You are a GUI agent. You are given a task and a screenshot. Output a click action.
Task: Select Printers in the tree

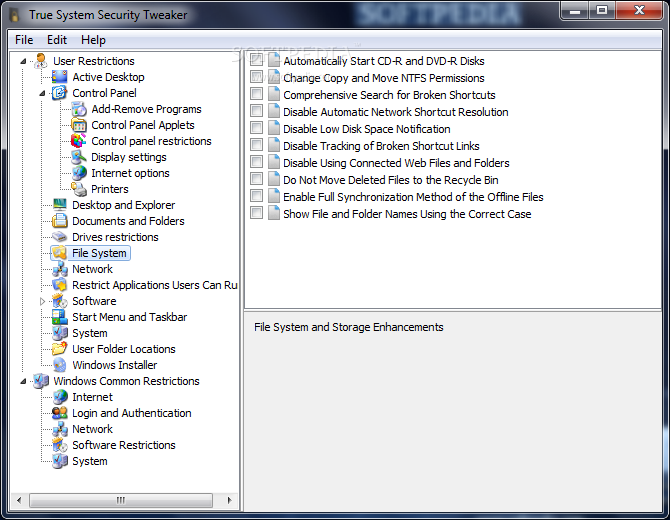110,189
